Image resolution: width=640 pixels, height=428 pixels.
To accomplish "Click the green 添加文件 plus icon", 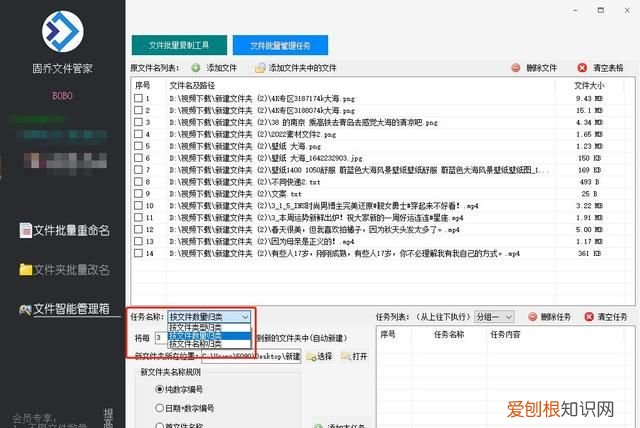I will (196, 68).
